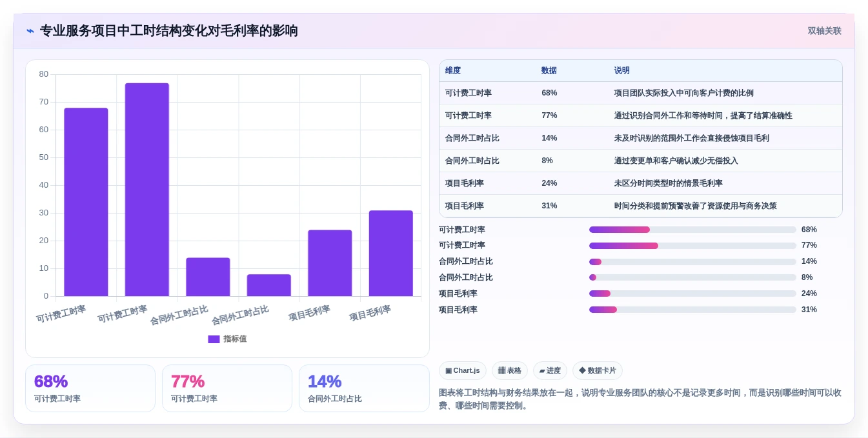Click the y-axis tick label 0
The width and height of the screenshot is (868, 438).
46,296
